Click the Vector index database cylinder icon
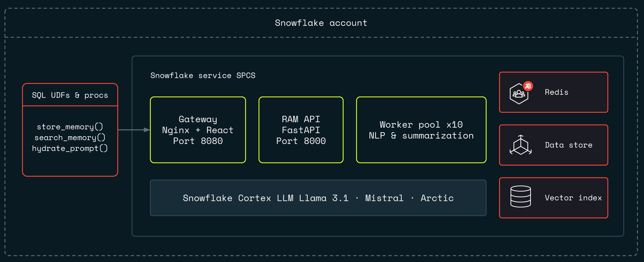This screenshot has width=644, height=262. [x=521, y=196]
